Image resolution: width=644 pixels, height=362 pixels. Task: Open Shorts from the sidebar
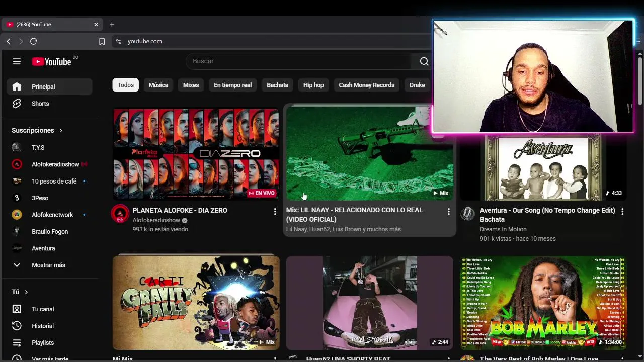49,104
